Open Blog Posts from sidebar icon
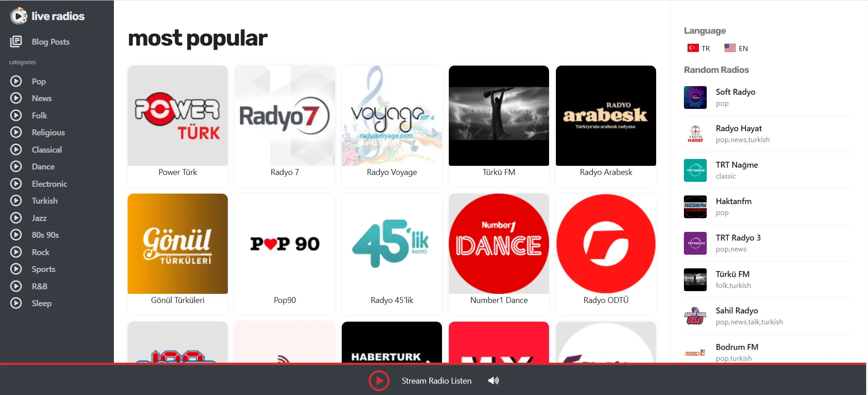The width and height of the screenshot is (868, 395). [x=16, y=41]
